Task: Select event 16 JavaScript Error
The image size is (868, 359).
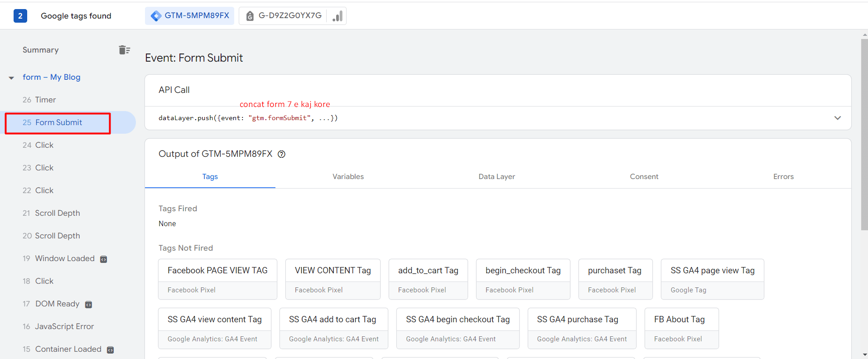Action: coord(58,326)
